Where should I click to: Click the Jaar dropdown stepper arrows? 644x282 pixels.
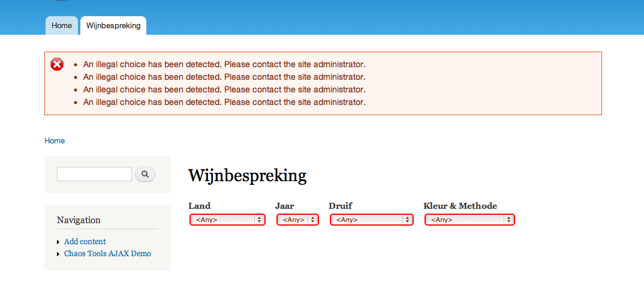(312, 220)
